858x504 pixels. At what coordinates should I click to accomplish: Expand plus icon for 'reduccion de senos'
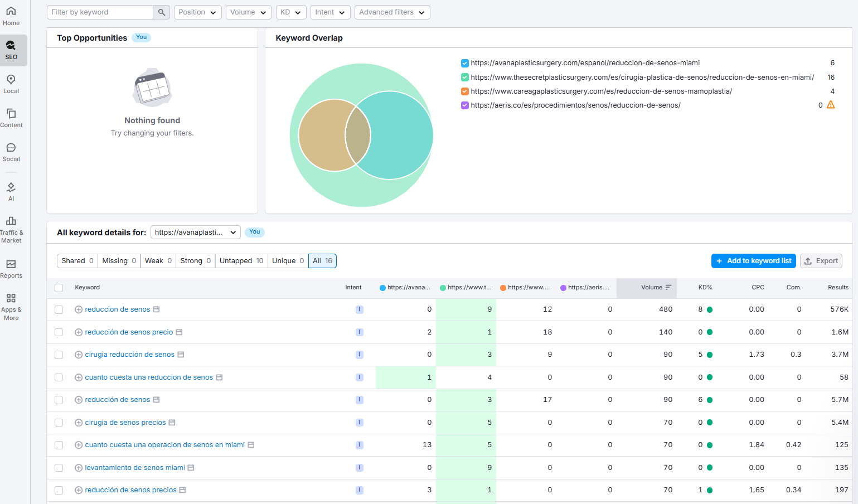pyautogui.click(x=79, y=309)
